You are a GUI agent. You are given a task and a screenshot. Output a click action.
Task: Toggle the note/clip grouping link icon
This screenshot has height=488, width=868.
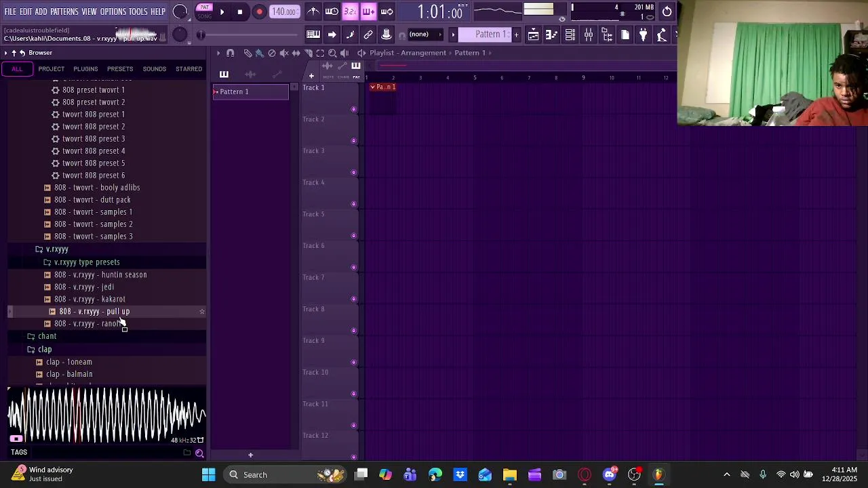pos(368,35)
